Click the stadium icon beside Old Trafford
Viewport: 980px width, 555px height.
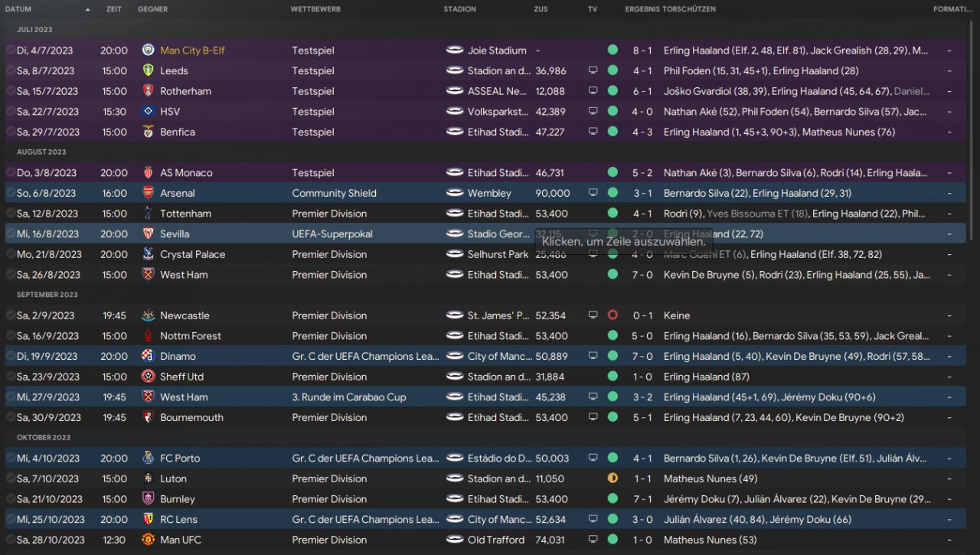point(455,540)
